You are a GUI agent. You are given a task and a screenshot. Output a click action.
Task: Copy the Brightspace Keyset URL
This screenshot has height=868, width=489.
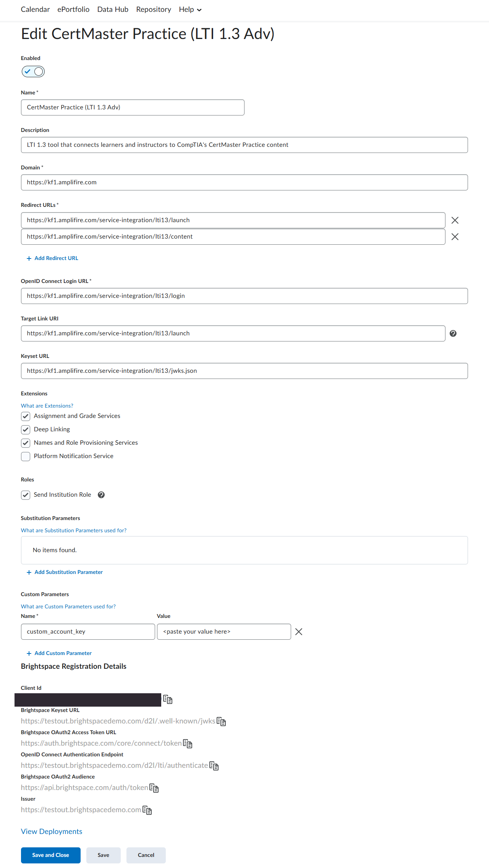tap(221, 722)
